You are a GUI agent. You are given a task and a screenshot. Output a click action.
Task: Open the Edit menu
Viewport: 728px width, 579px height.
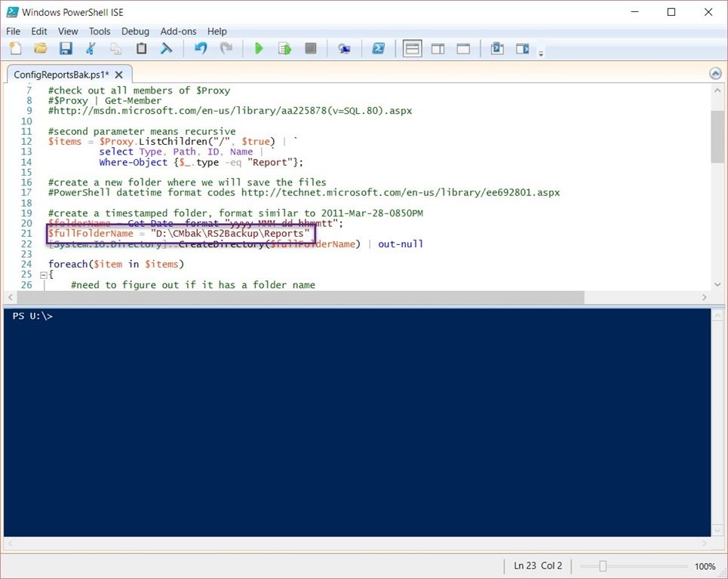[x=39, y=31]
